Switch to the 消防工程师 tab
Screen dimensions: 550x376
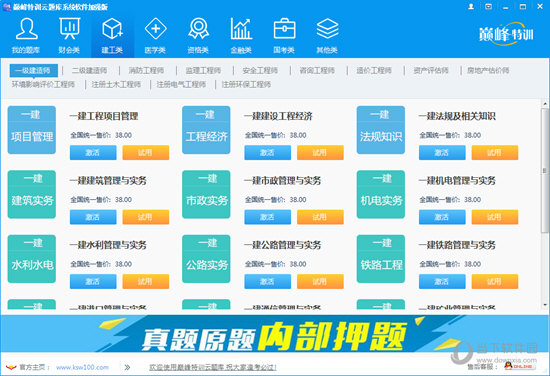tap(146, 70)
